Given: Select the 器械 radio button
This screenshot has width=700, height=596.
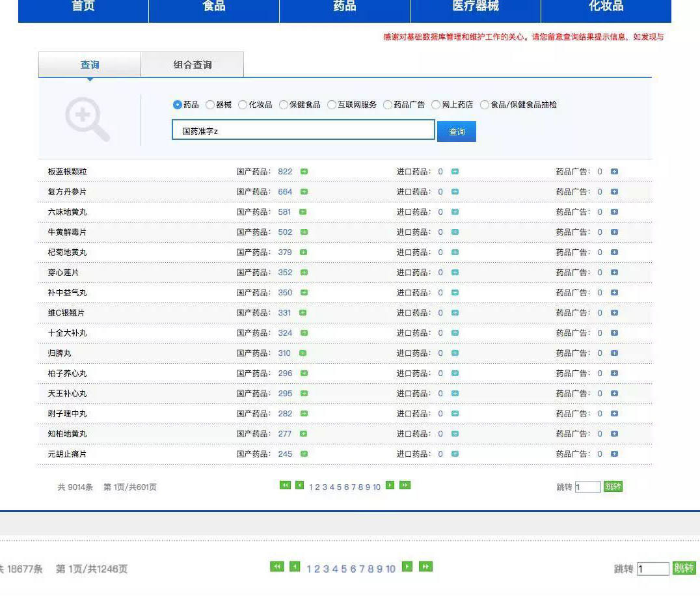Looking at the screenshot, I should point(210,105).
